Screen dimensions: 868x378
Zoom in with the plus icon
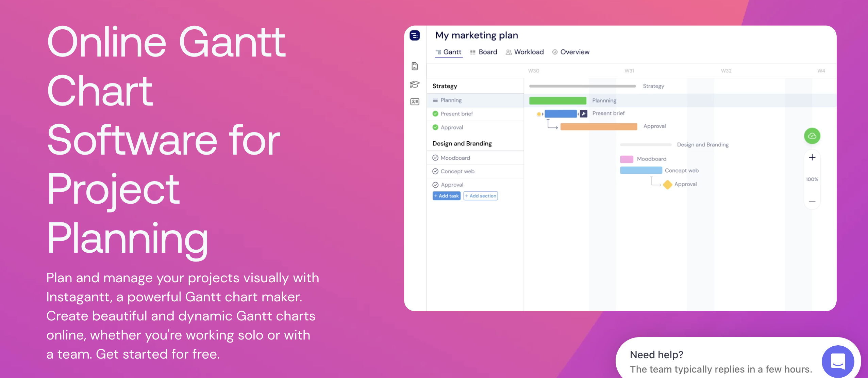[x=812, y=157]
